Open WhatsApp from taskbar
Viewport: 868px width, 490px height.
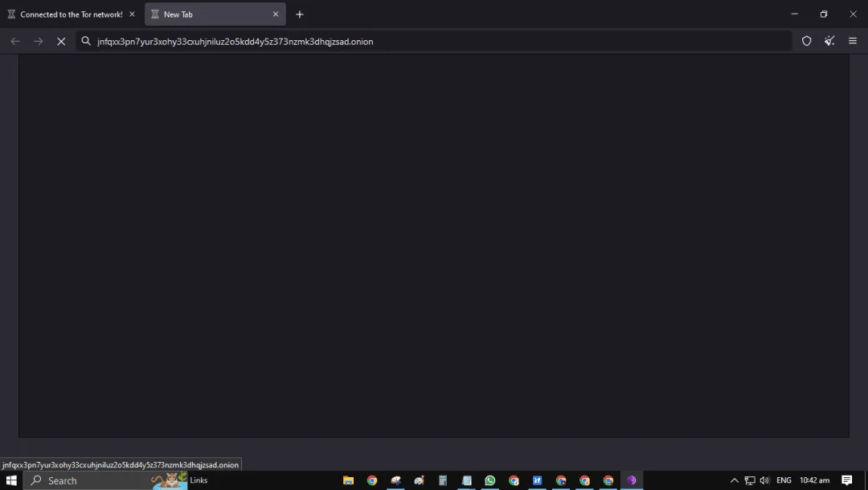[x=490, y=480]
